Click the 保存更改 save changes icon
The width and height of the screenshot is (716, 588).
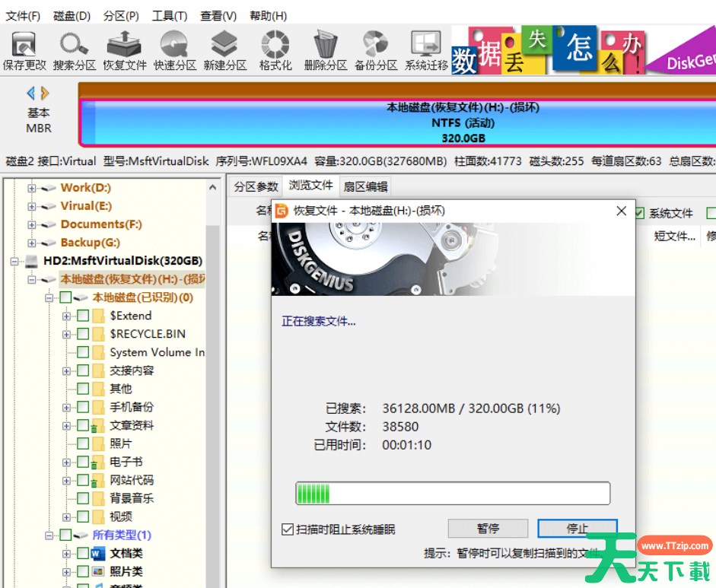[24, 50]
